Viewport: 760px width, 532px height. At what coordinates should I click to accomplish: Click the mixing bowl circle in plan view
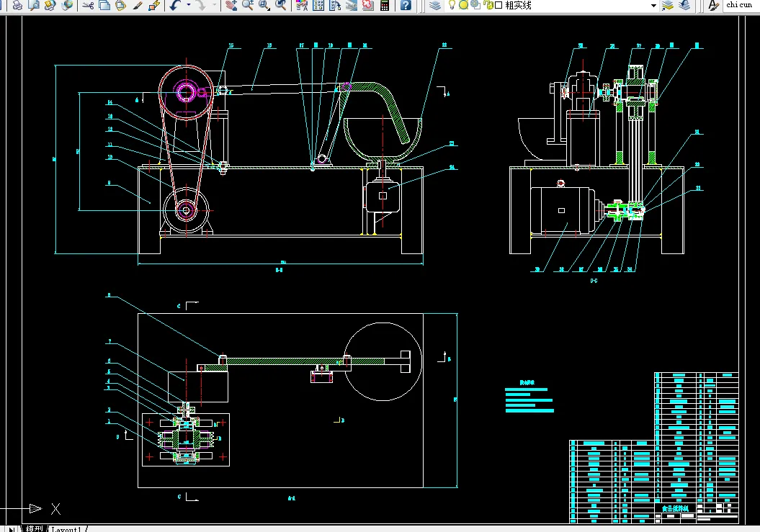coord(383,361)
